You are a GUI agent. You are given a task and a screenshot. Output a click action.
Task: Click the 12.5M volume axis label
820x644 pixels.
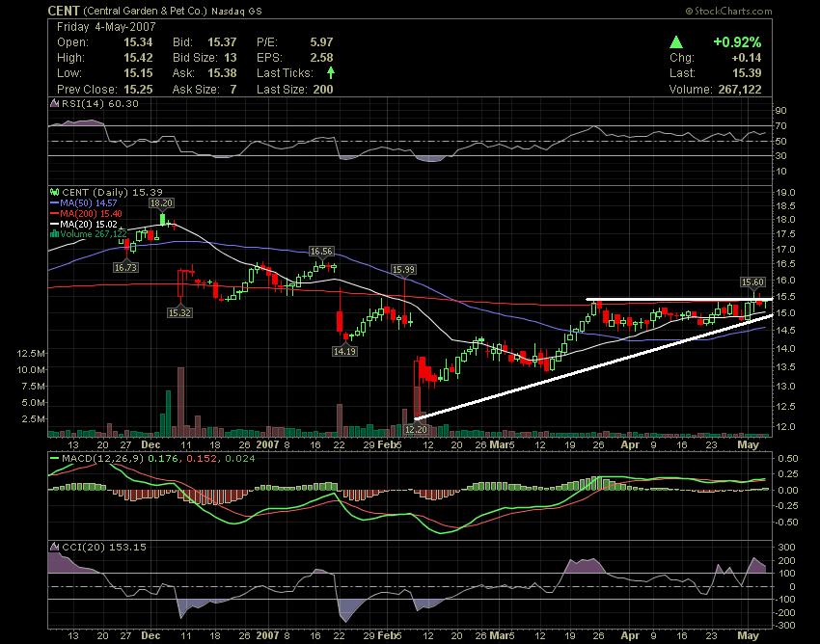pos(31,354)
